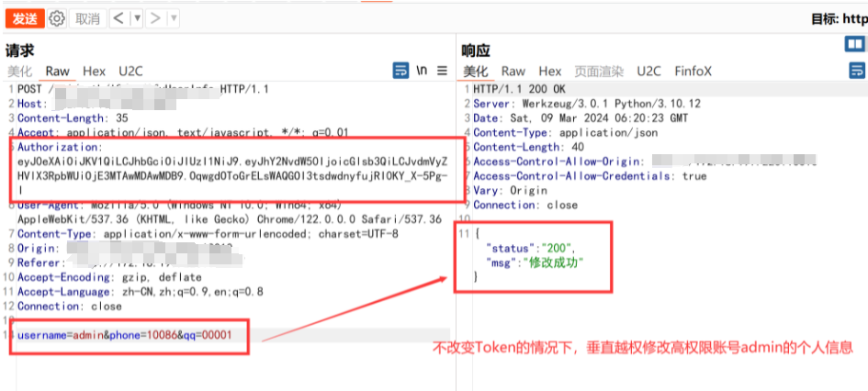Click the Connection: close line in the response
This screenshot has height=391, width=868.
click(525, 205)
